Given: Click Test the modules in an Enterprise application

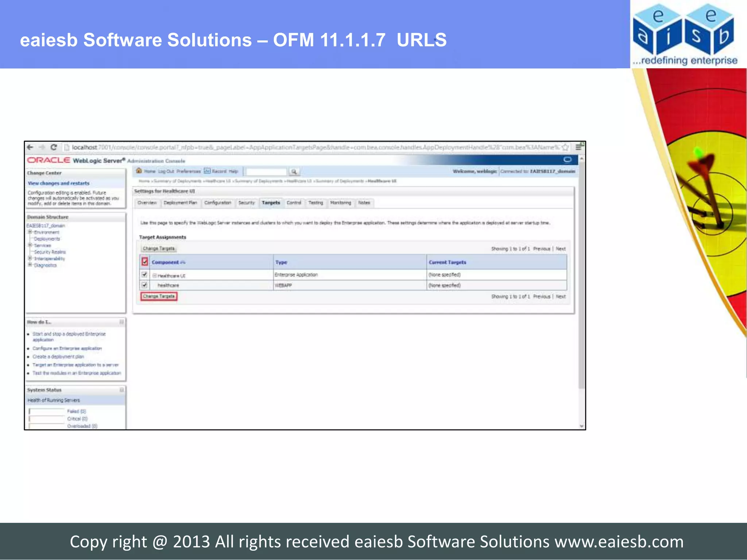Looking at the screenshot, I should pos(77,373).
